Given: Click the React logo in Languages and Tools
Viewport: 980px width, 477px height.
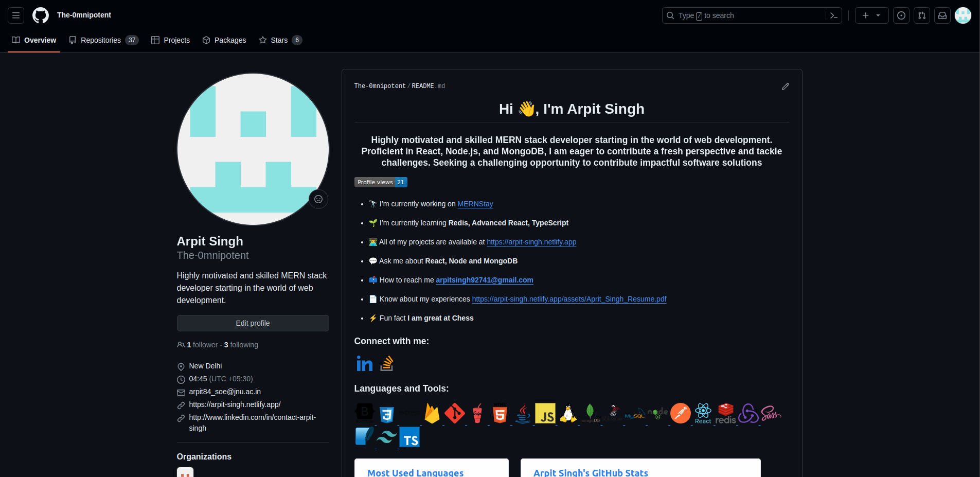Looking at the screenshot, I should [x=703, y=413].
